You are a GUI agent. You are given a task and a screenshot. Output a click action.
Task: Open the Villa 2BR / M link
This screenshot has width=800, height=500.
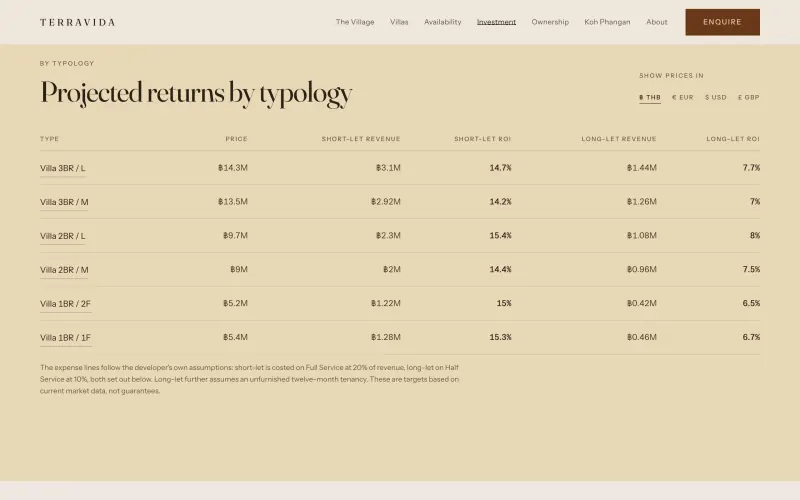64,270
